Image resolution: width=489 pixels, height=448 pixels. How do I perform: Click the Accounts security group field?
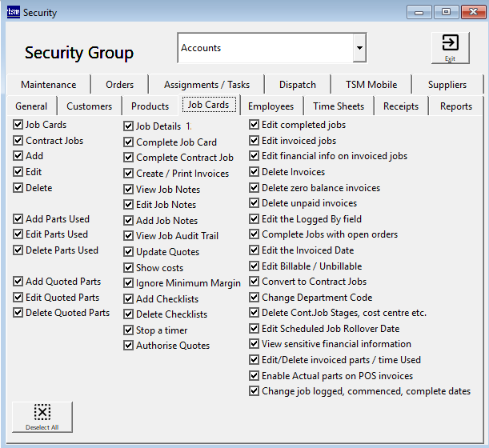[264, 48]
